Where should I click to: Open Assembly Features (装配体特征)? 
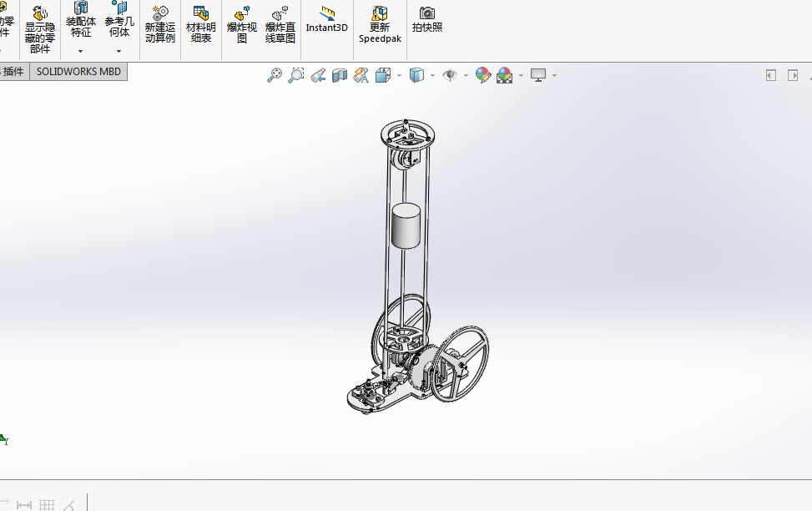pos(81,21)
